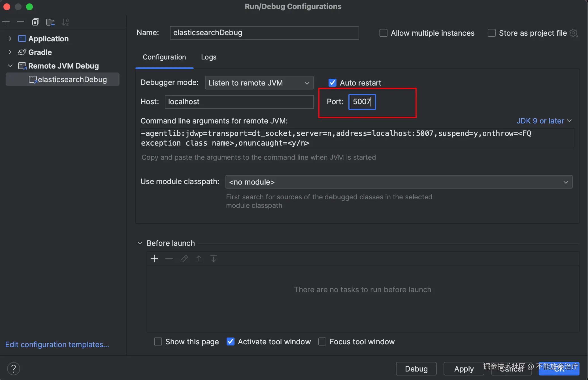Click the Sort configurations alphabetically icon

[65, 22]
